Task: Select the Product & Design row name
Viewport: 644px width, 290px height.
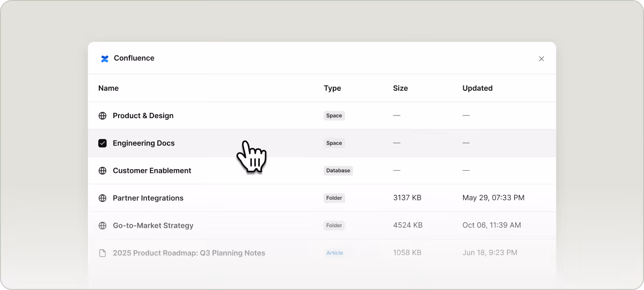Action: click(x=143, y=115)
